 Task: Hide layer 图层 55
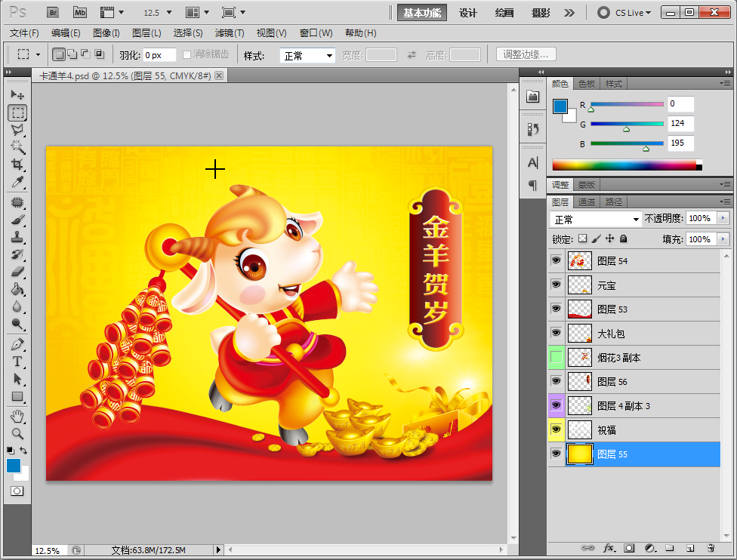[557, 454]
